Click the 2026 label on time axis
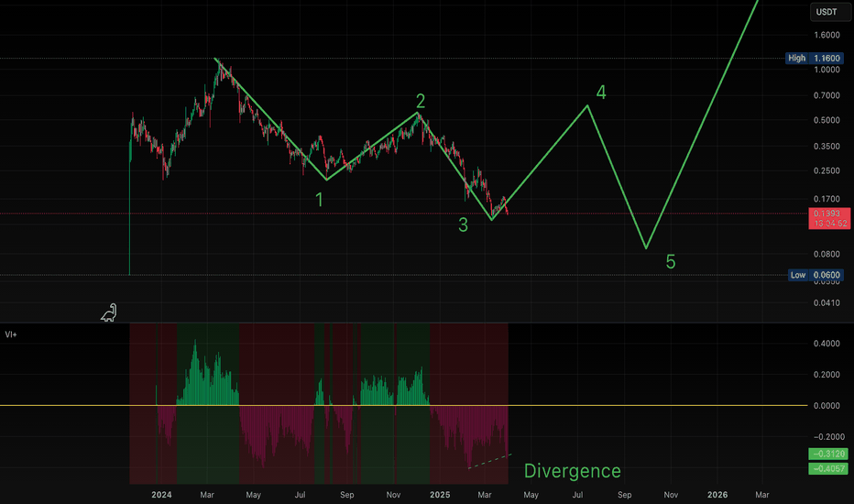 717,495
